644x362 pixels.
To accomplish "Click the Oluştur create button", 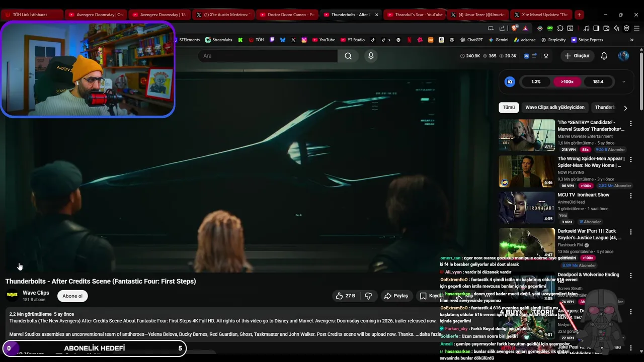I will [x=577, y=56].
